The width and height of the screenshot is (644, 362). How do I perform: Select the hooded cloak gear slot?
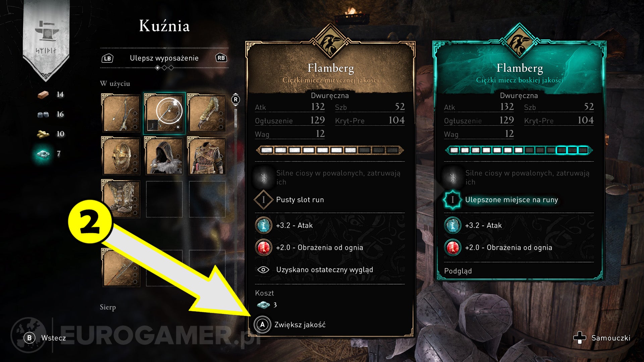point(164,156)
